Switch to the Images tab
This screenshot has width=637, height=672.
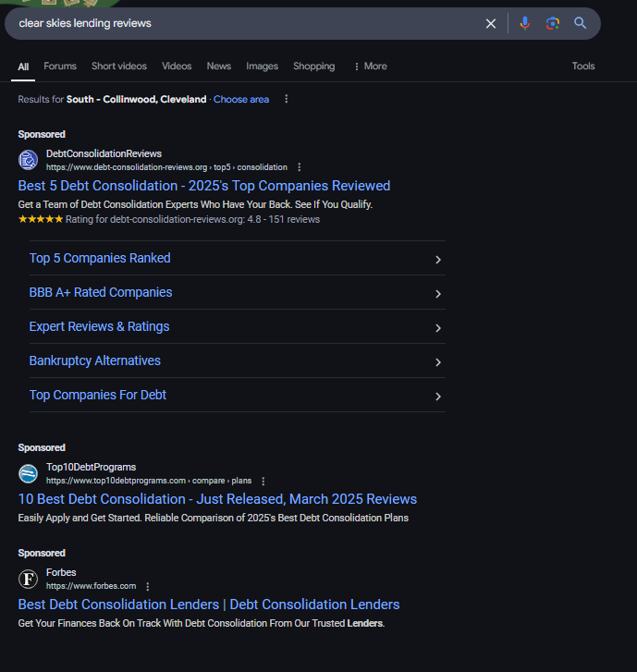262,67
